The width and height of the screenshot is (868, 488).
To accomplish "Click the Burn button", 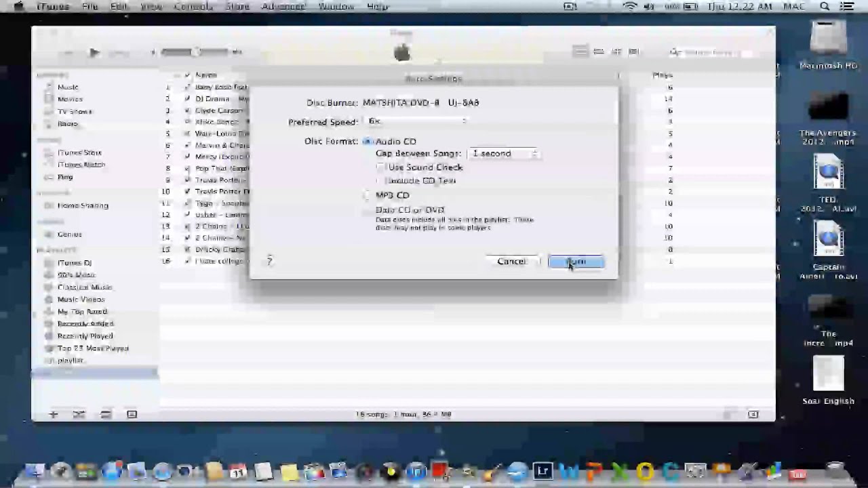I will pyautogui.click(x=576, y=262).
